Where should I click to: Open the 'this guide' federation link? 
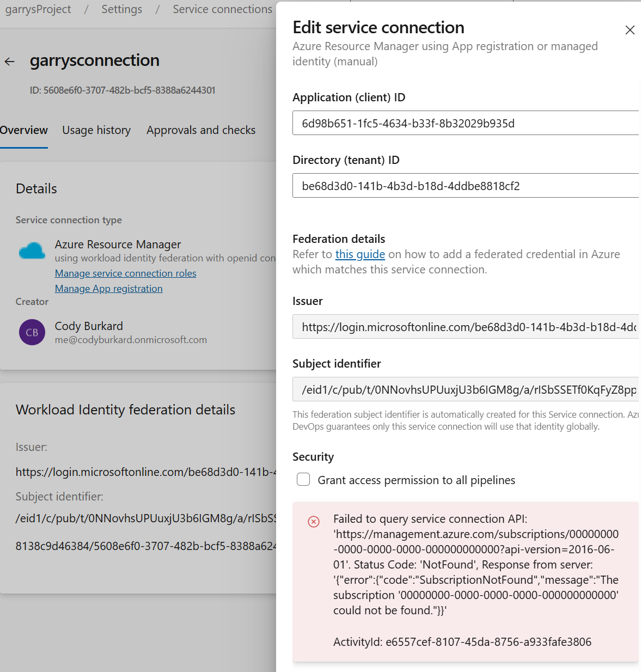pyautogui.click(x=360, y=254)
